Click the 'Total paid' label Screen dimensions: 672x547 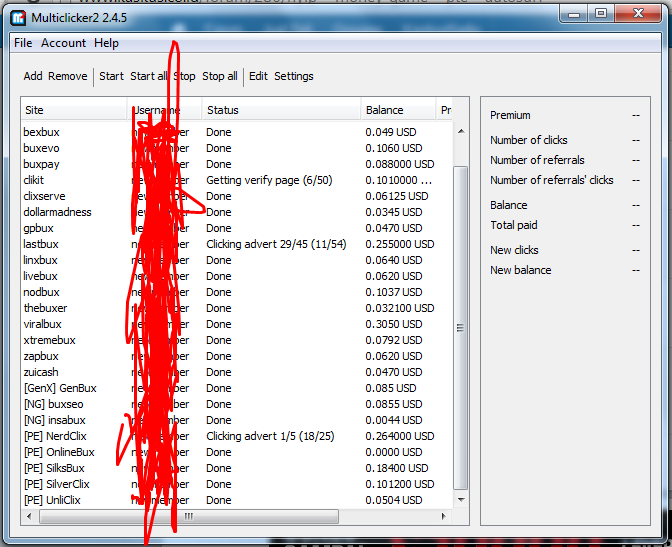(514, 225)
